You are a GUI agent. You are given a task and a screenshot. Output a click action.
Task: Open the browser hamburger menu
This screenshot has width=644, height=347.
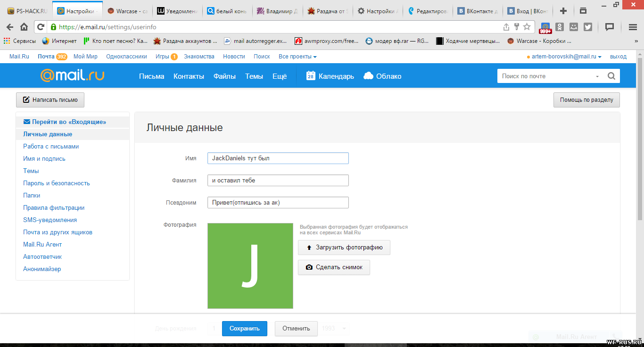pos(632,27)
